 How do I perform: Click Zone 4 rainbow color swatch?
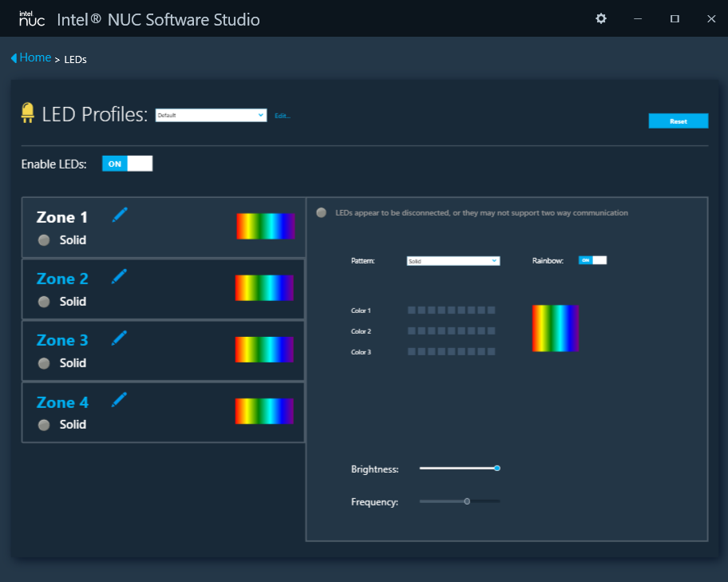tap(264, 411)
